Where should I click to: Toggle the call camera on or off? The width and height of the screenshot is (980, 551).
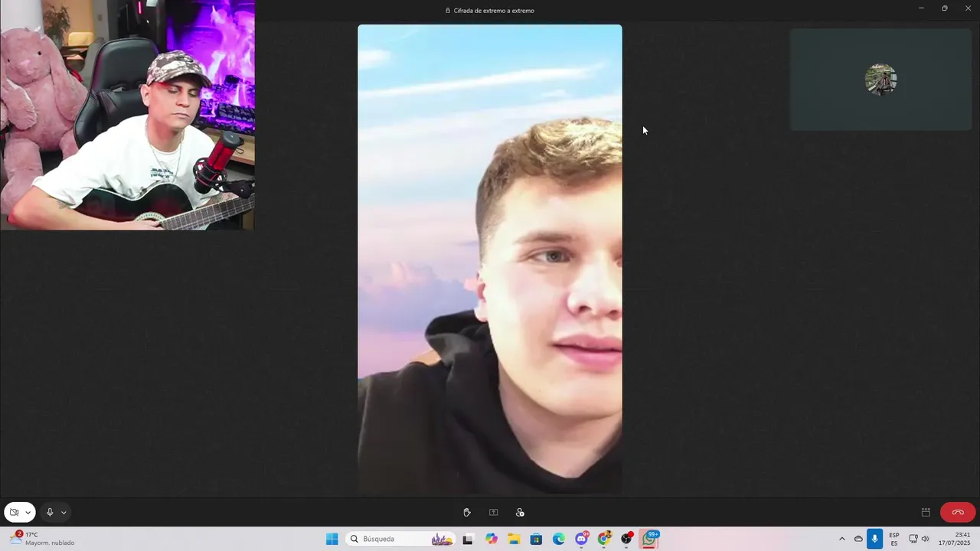(14, 512)
